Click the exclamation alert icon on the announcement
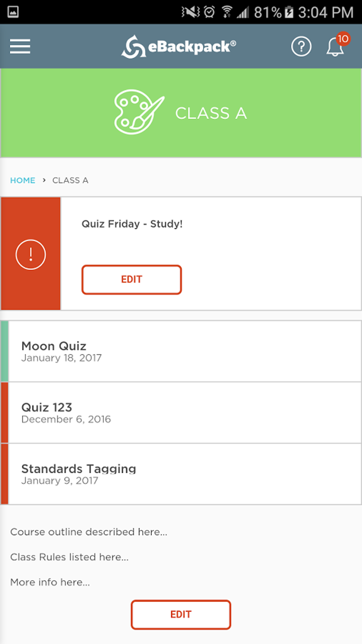Image resolution: width=362 pixels, height=644 pixels. click(x=31, y=254)
